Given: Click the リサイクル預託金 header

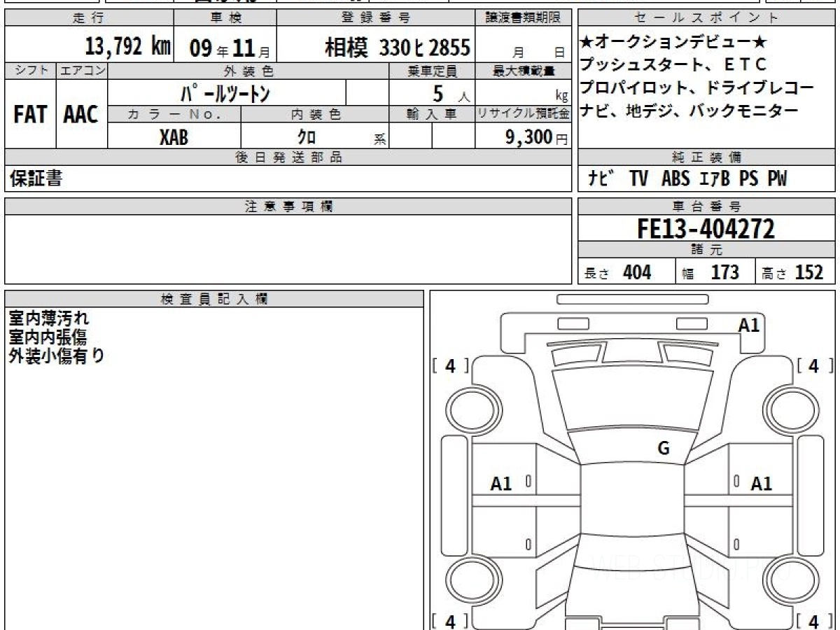Looking at the screenshot, I should 524,114.
